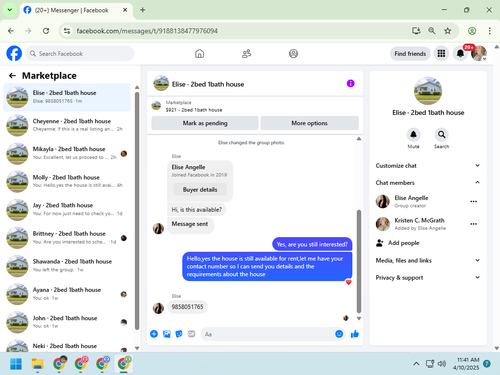Click Add people label
This screenshot has width=500, height=375.
pos(403,243)
